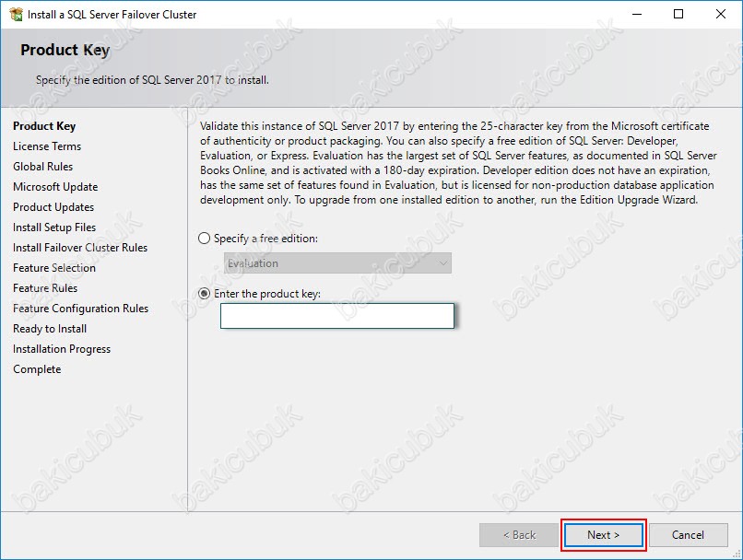Viewport: 743px width, 560px height.
Task: Click the product key input field
Action: tap(336, 316)
